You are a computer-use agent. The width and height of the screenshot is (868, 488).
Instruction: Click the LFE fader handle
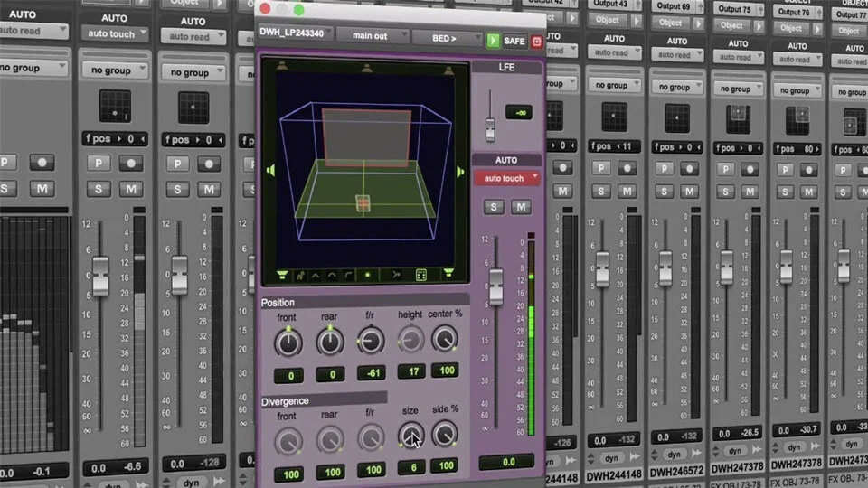point(490,130)
